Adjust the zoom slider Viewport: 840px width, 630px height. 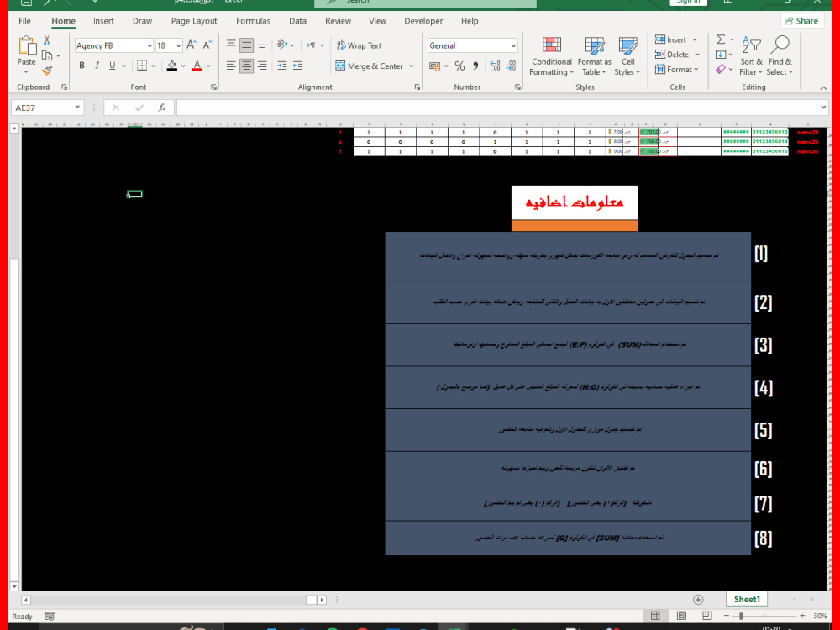[741, 616]
